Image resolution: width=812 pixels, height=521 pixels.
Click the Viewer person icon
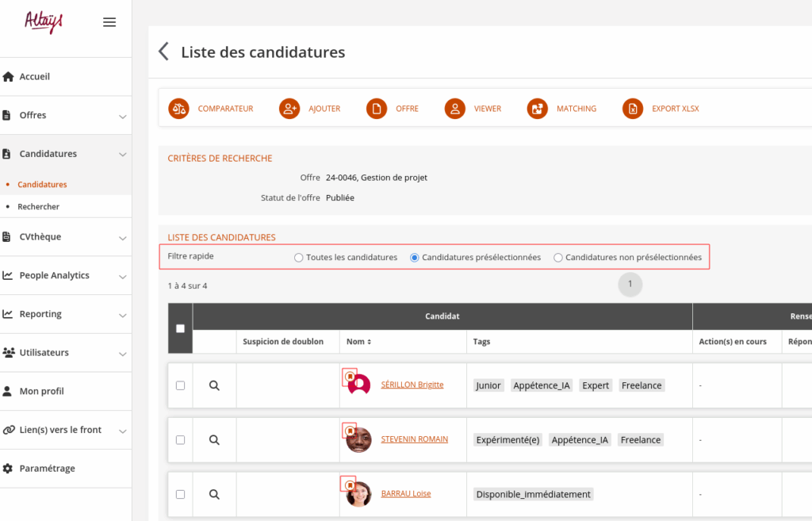point(454,109)
